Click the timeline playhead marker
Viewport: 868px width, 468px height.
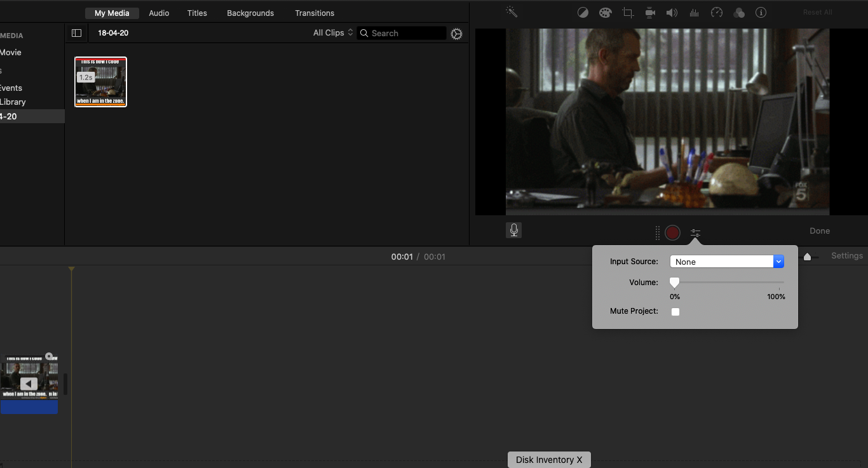pyautogui.click(x=72, y=270)
